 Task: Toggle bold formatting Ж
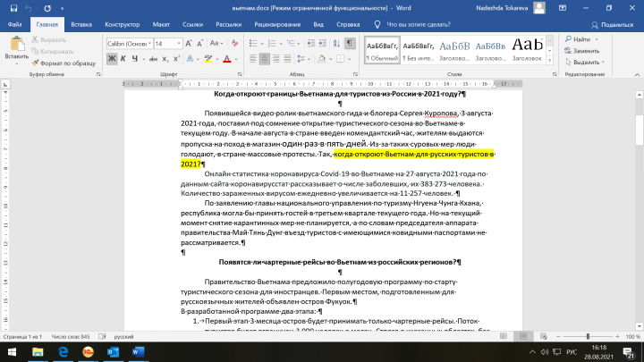pos(111,59)
